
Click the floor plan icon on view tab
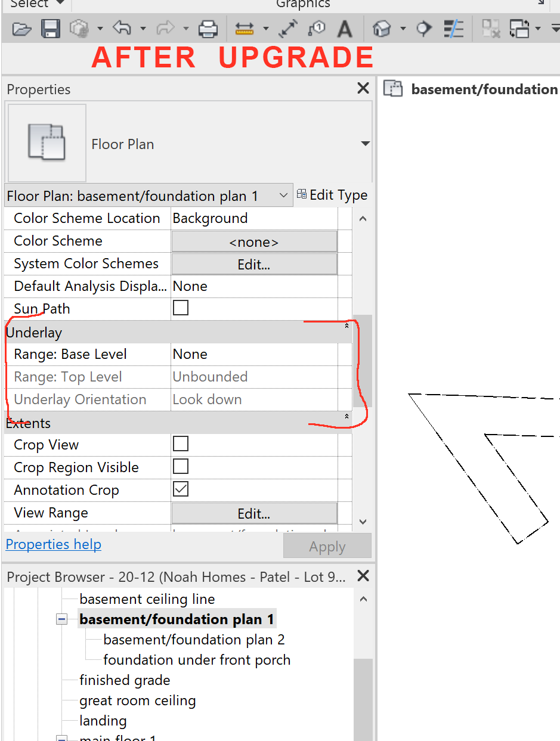[393, 89]
